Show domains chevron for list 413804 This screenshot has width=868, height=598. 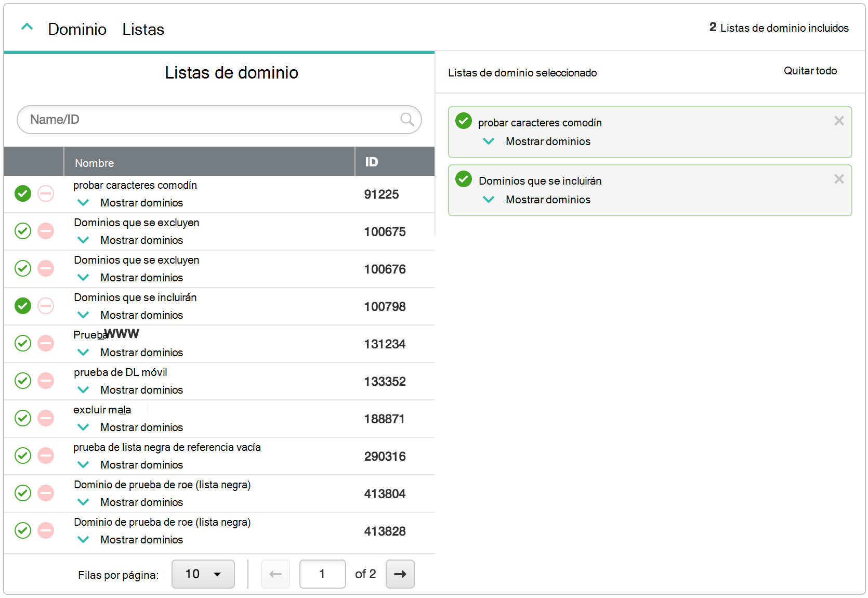(83, 502)
